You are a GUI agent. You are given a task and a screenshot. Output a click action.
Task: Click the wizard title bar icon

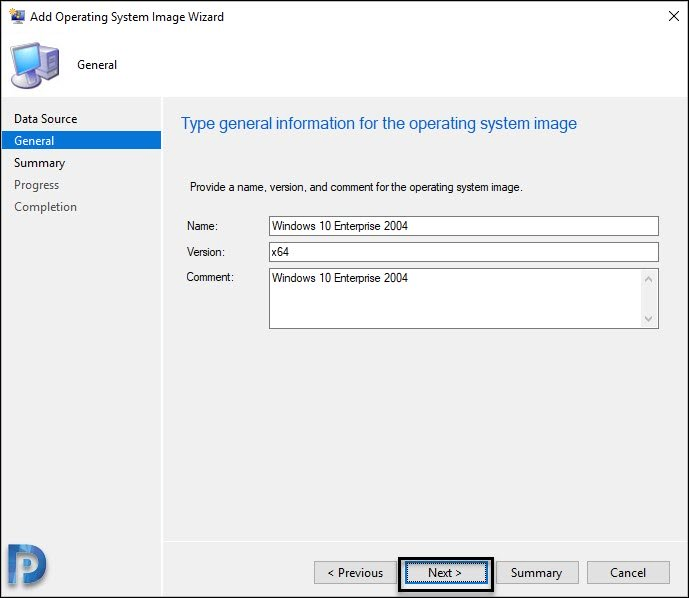[x=17, y=16]
